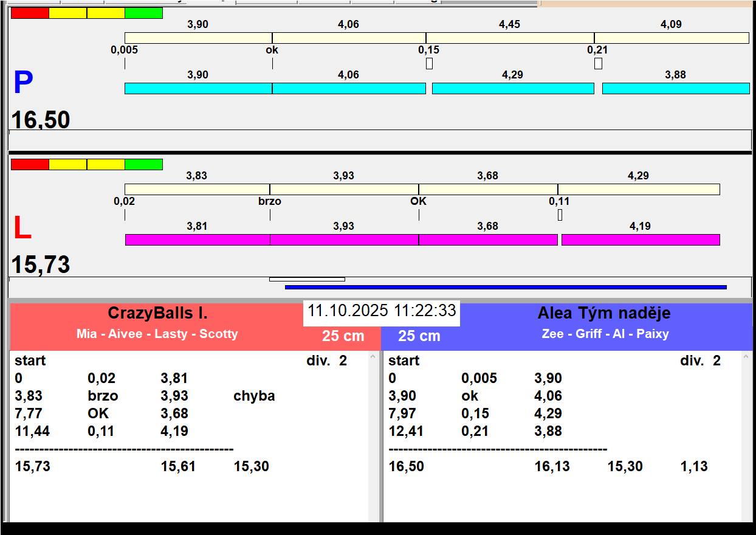Click the 0,005 start cell in the Alea results
The width and height of the screenshot is (756, 535).
tap(479, 378)
